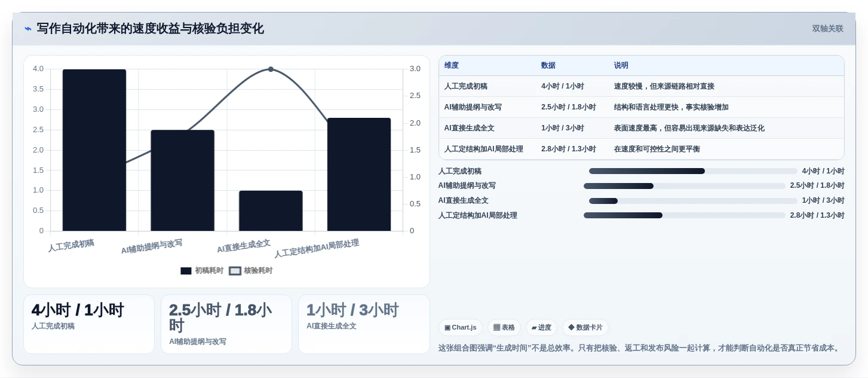Screen dimensions: 868x378
Task: Click the 4小时 / 1小时 data card
Action: 89,324
